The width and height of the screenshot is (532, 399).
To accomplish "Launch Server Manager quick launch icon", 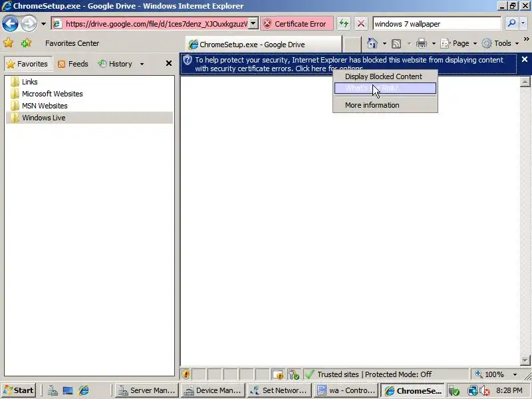I will click(x=53, y=390).
